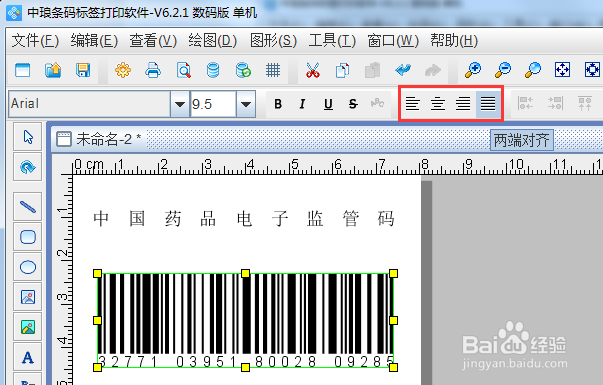The image size is (603, 385).
Task: Open document settings gear icon
Action: click(123, 70)
